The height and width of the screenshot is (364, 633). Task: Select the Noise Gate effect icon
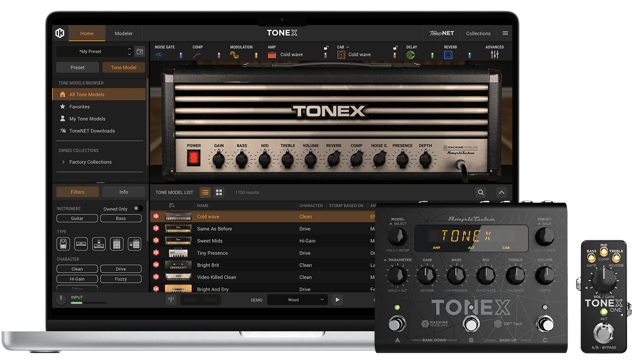[159, 54]
